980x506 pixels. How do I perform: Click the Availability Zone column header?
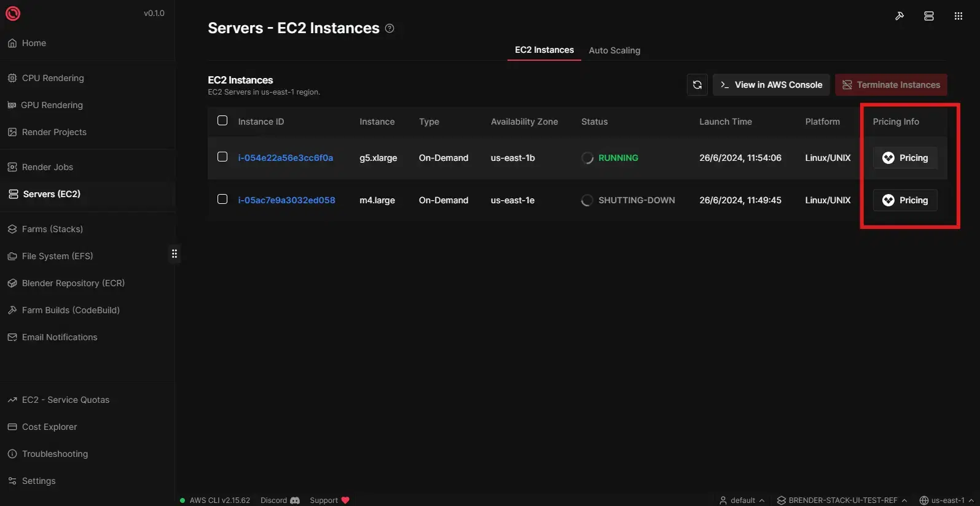(x=524, y=122)
